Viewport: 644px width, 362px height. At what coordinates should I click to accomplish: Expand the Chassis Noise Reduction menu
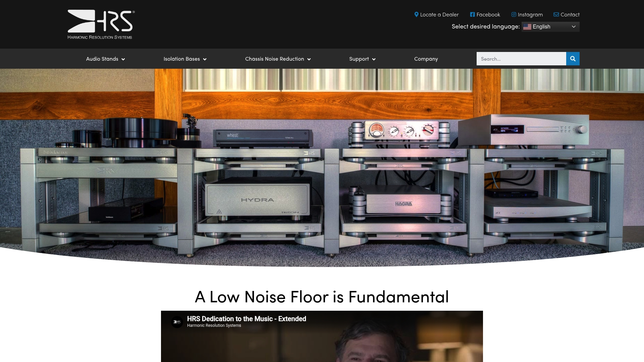point(278,59)
